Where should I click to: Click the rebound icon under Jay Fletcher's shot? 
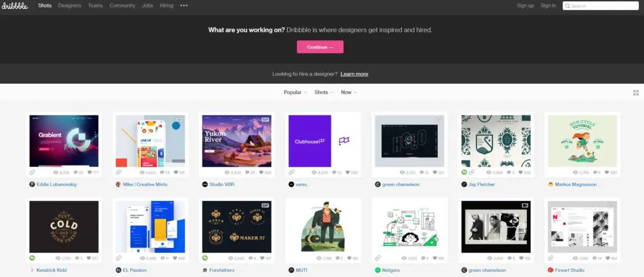pos(464,172)
